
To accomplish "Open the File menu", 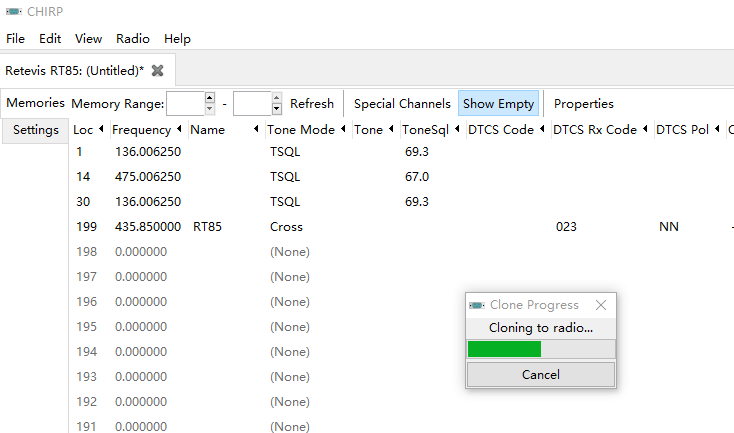I will click(x=15, y=39).
